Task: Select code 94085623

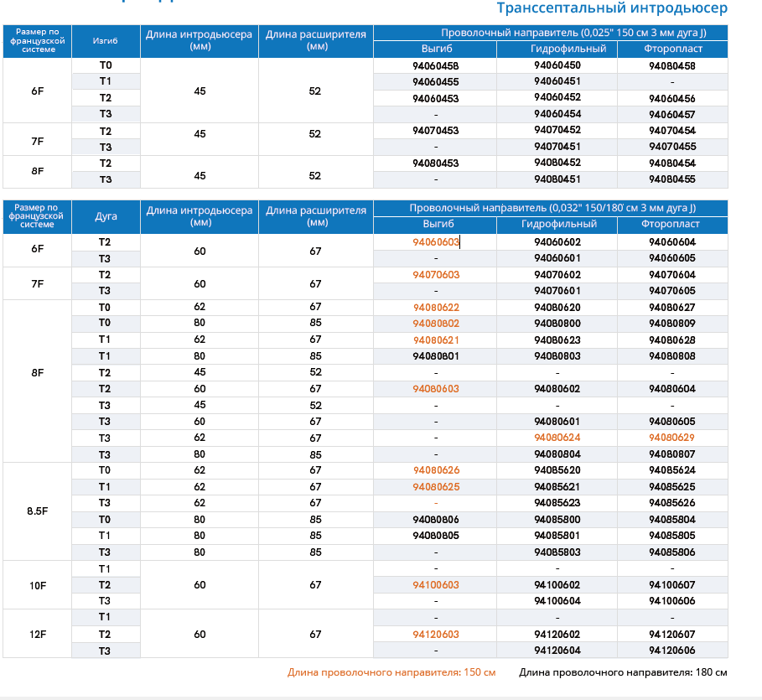Action: tap(557, 503)
